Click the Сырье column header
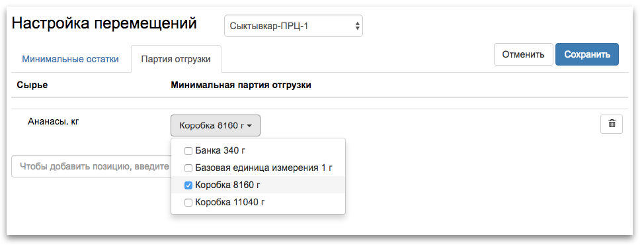This screenshot has width=644, height=247. tap(32, 85)
